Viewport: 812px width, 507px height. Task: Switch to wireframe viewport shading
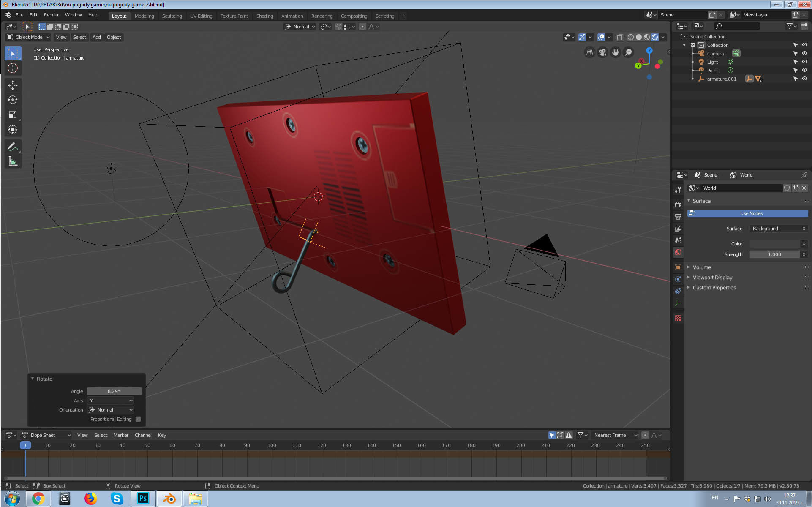(631, 37)
